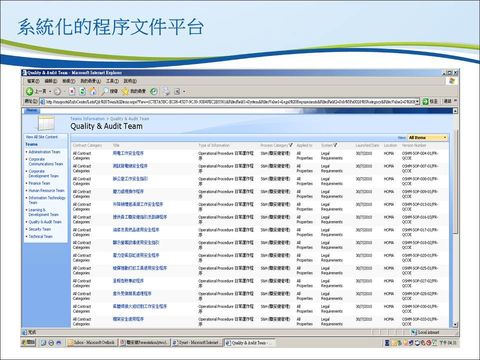Open the 編輯(E) Edit menu
480x360 pixels.
click(51, 81)
